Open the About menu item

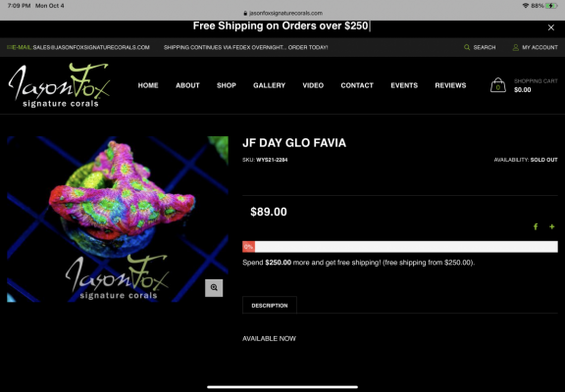point(187,85)
